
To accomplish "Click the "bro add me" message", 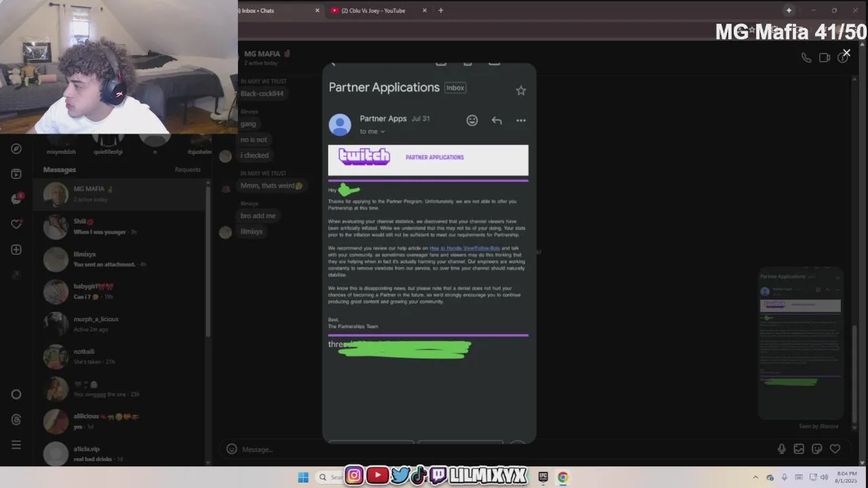I will tap(258, 216).
